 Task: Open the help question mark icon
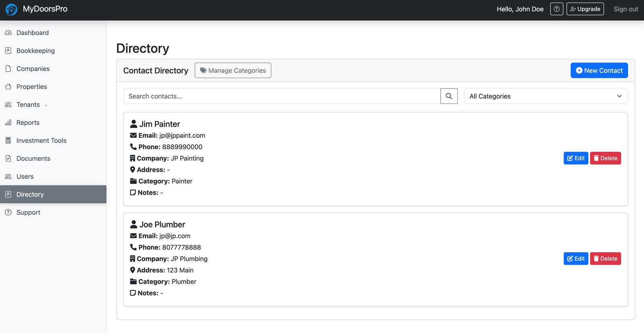(x=556, y=9)
